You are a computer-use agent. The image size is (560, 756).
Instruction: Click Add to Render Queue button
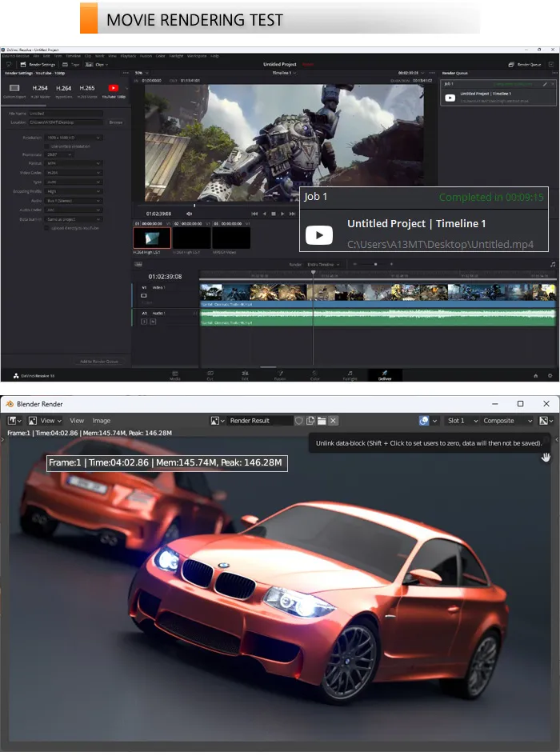coord(99,361)
